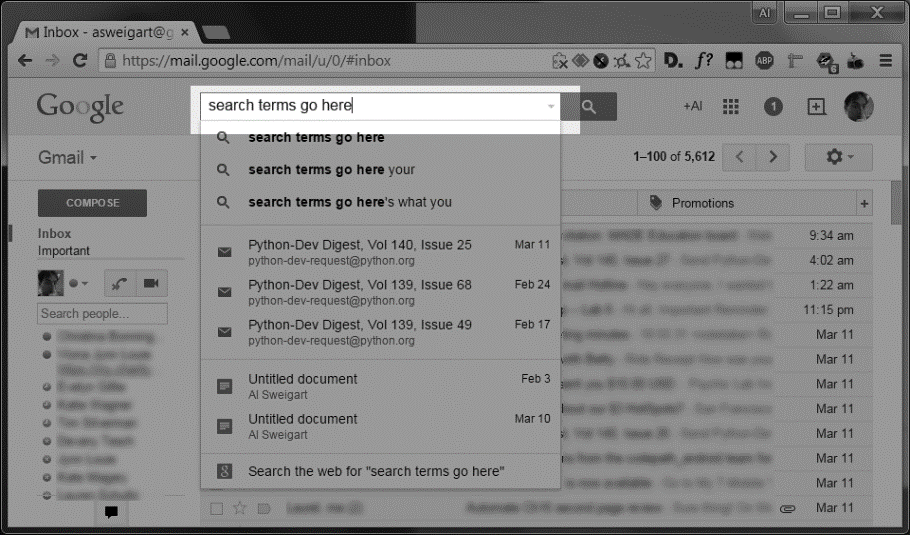Switch to the Promotions tab
910x535 pixels.
748,204
